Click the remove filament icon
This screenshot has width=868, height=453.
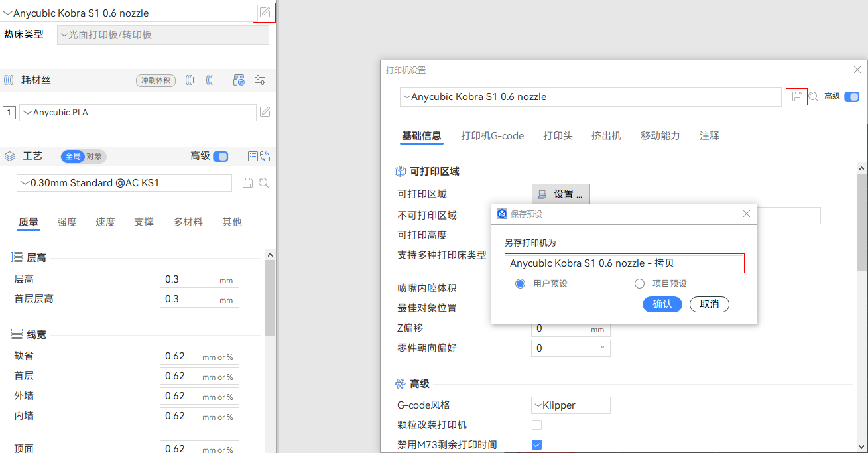[212, 80]
